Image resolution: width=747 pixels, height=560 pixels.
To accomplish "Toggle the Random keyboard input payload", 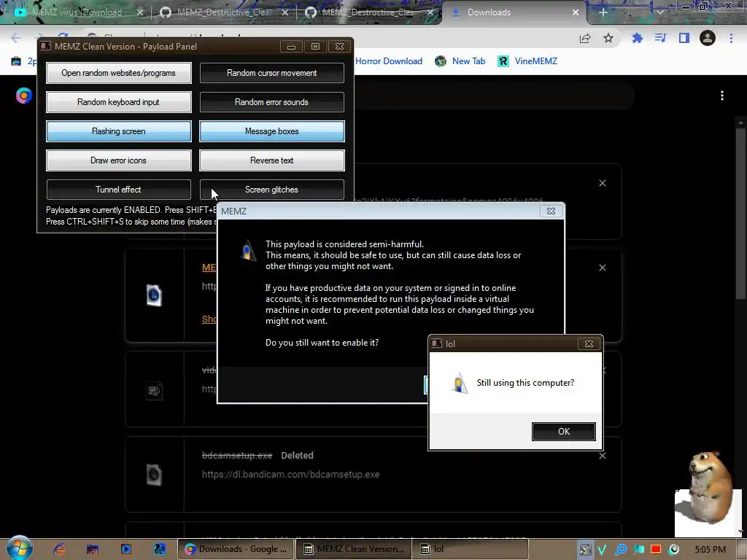I will (x=119, y=102).
